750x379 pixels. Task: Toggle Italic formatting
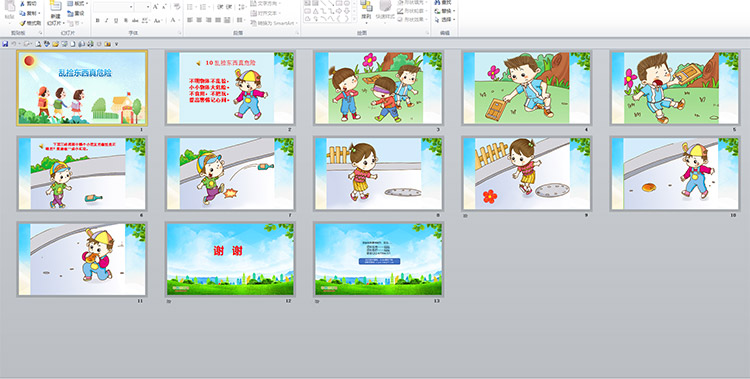point(107,20)
